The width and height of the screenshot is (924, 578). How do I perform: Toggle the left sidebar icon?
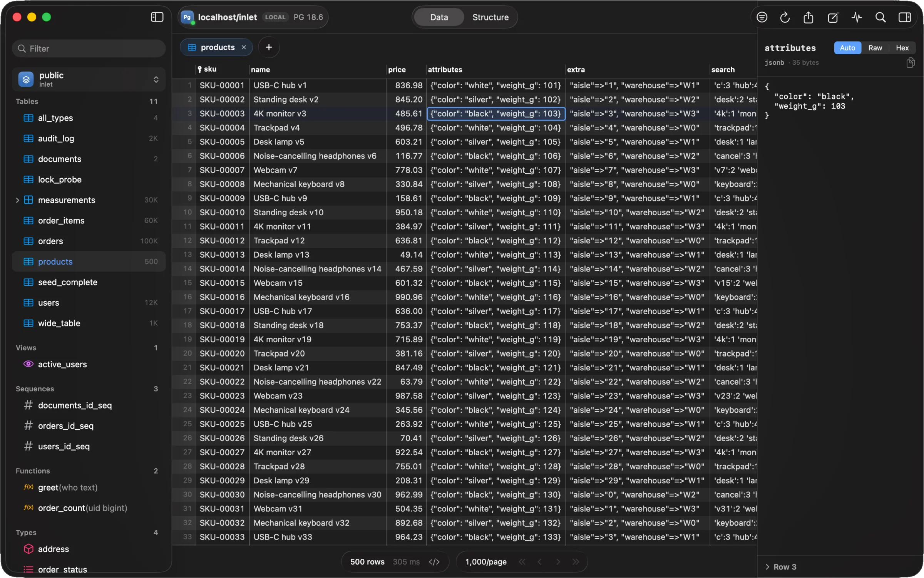pos(157,17)
